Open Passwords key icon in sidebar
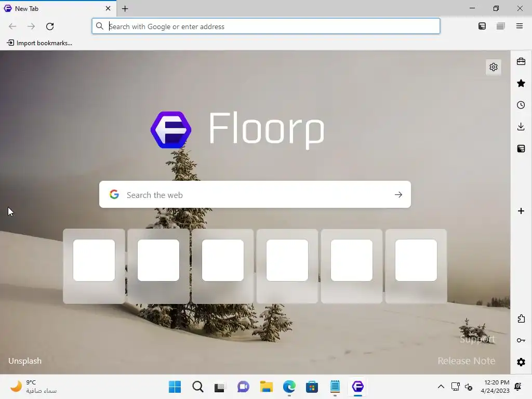This screenshot has height=399, width=532. pos(521,340)
